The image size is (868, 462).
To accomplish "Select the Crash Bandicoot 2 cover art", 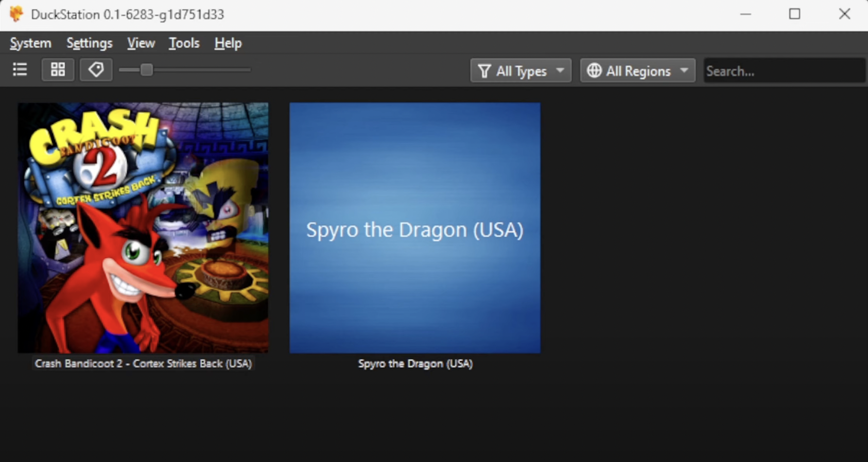I will pos(143,228).
